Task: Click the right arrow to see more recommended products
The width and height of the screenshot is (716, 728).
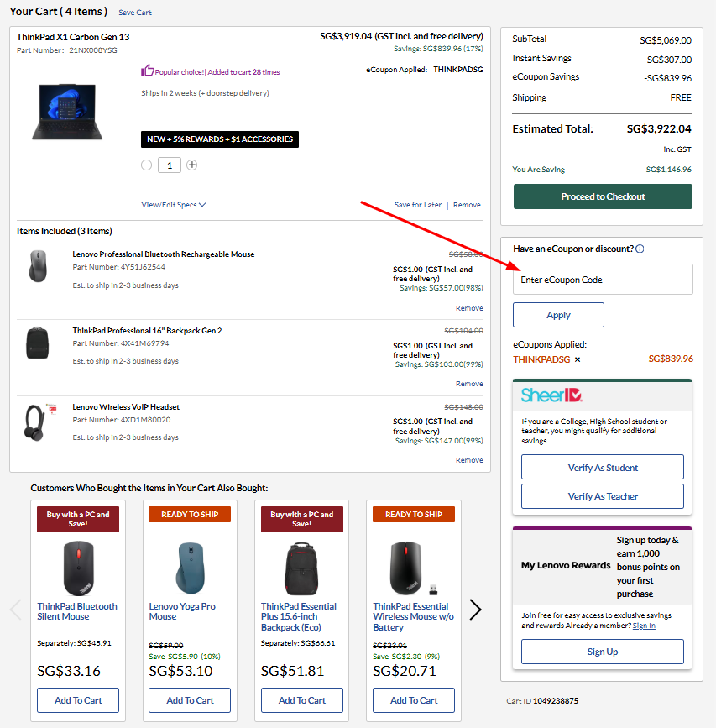Action: pyautogui.click(x=475, y=610)
